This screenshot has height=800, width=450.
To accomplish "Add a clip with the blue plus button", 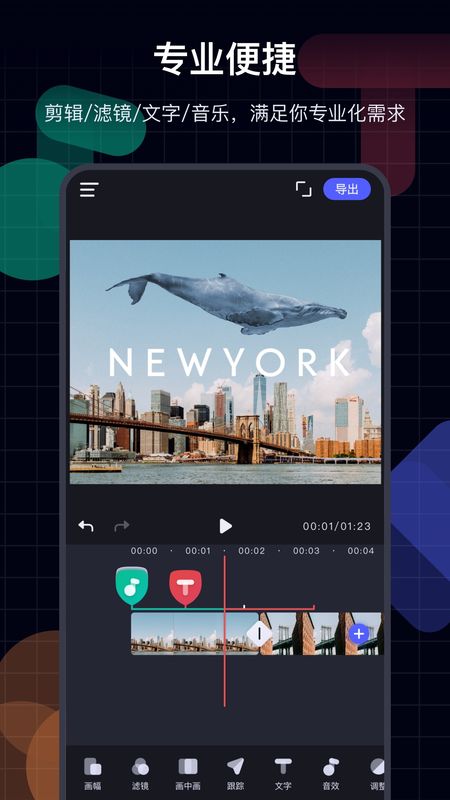I will (x=359, y=634).
